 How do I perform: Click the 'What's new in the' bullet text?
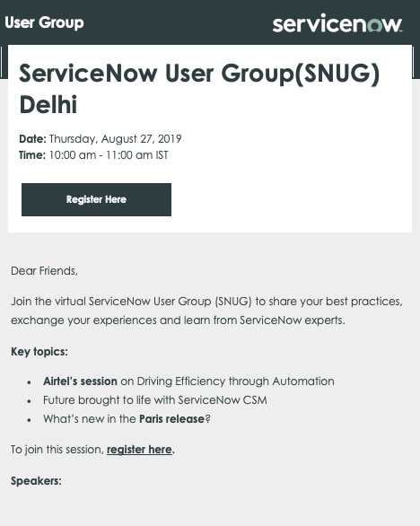click(x=90, y=419)
